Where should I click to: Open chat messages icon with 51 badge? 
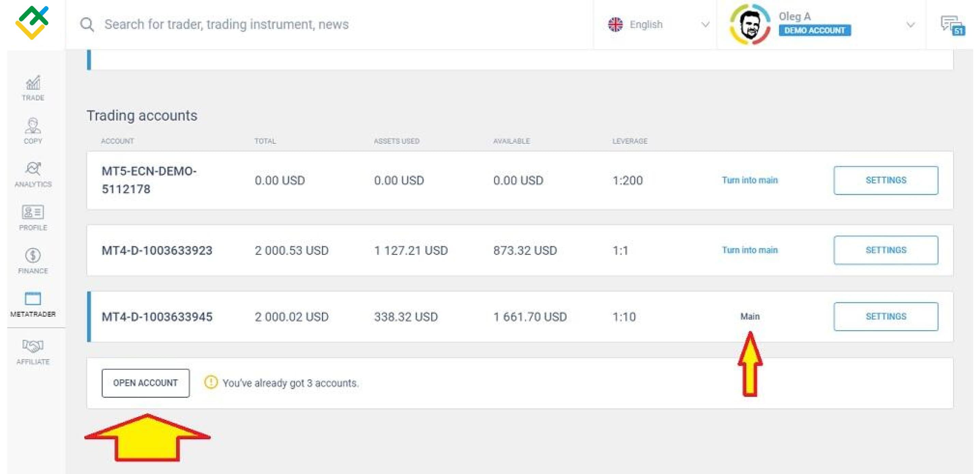pyautogui.click(x=951, y=25)
